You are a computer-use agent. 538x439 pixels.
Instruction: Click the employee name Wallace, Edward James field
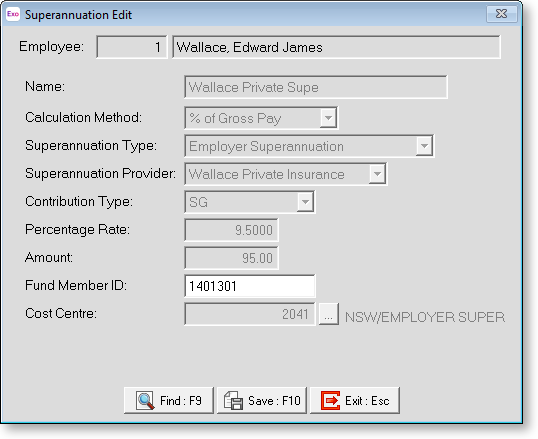(x=336, y=47)
